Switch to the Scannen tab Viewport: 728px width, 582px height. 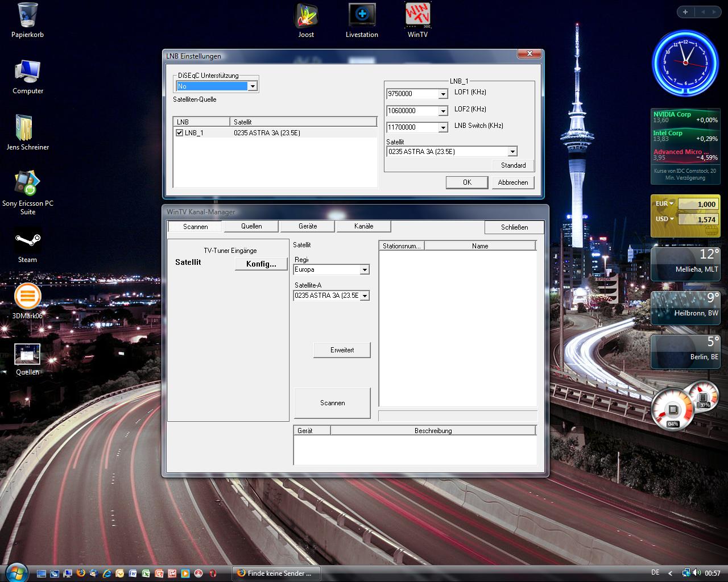coord(196,226)
